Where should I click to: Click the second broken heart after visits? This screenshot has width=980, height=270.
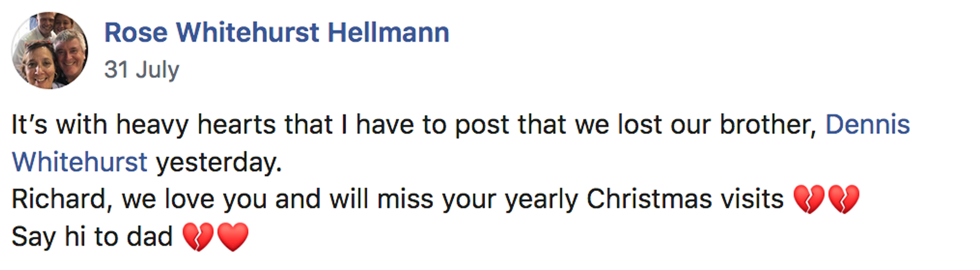pyautogui.click(x=843, y=199)
